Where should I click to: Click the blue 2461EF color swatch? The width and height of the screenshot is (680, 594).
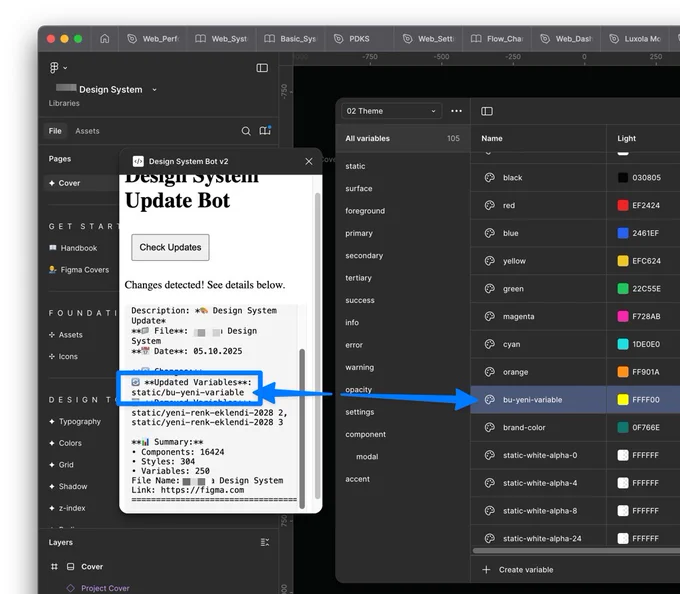(623, 233)
